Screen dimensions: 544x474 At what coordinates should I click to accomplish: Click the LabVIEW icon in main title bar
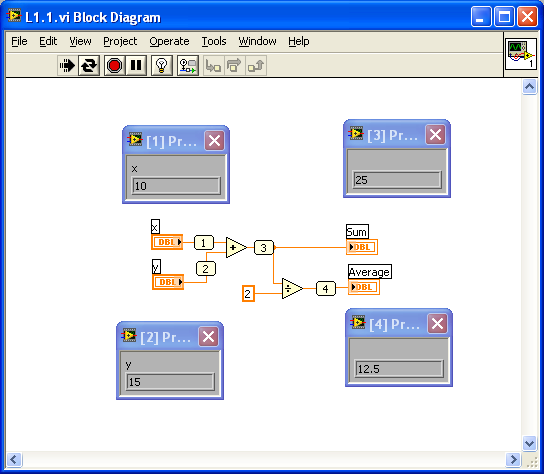[14, 16]
